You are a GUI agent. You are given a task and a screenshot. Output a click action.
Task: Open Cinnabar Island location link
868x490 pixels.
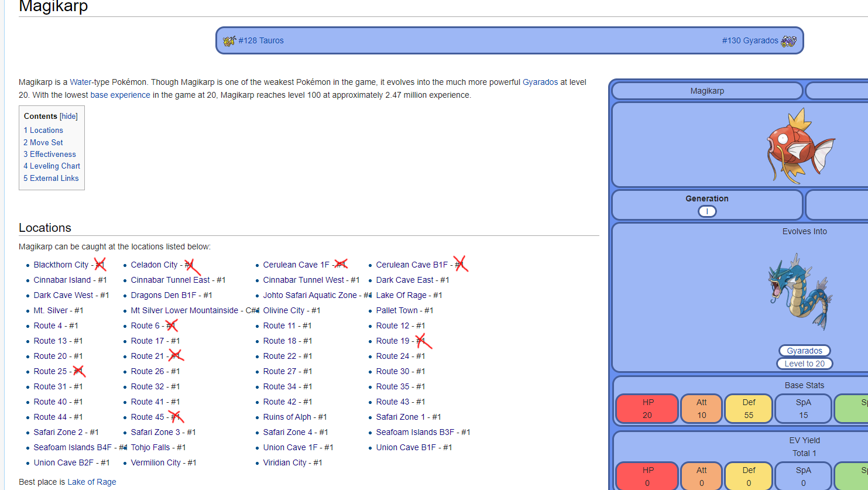tap(63, 280)
